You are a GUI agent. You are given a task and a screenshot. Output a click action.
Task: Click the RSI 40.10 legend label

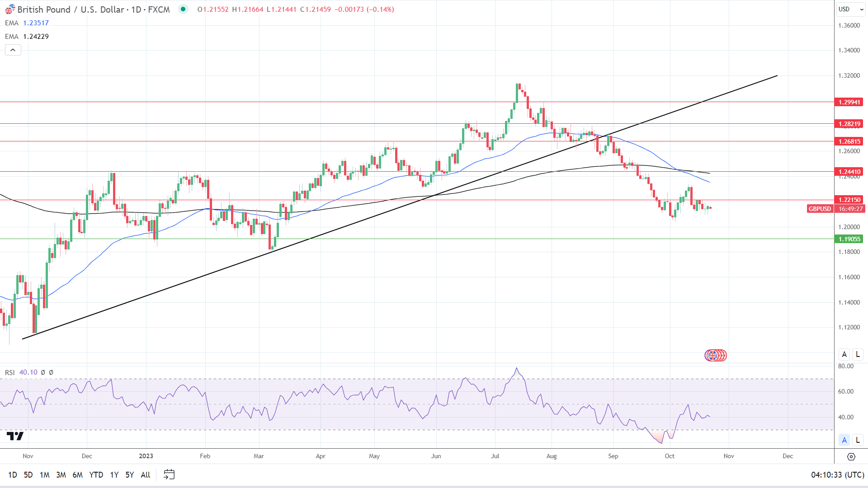pos(21,372)
